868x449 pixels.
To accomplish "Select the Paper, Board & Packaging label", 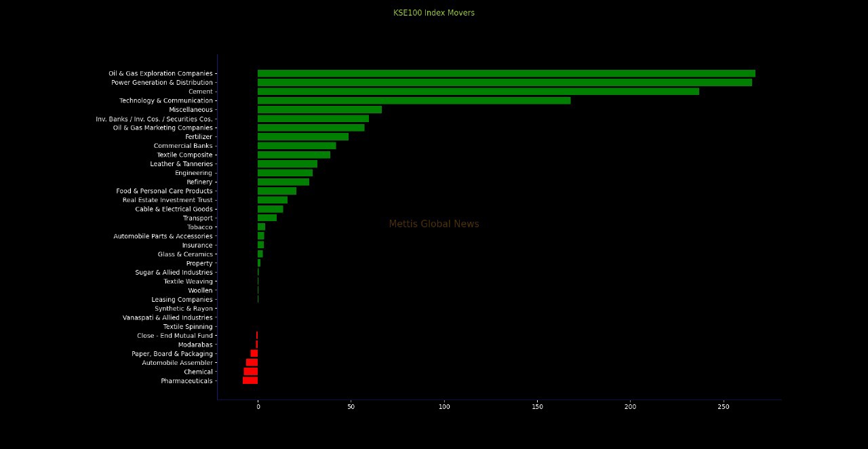I will pyautogui.click(x=172, y=354).
